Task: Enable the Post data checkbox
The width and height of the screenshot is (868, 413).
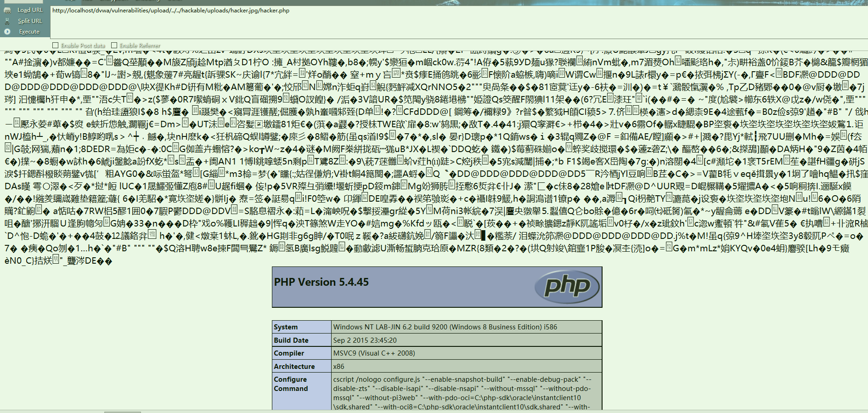Action: coord(56,45)
